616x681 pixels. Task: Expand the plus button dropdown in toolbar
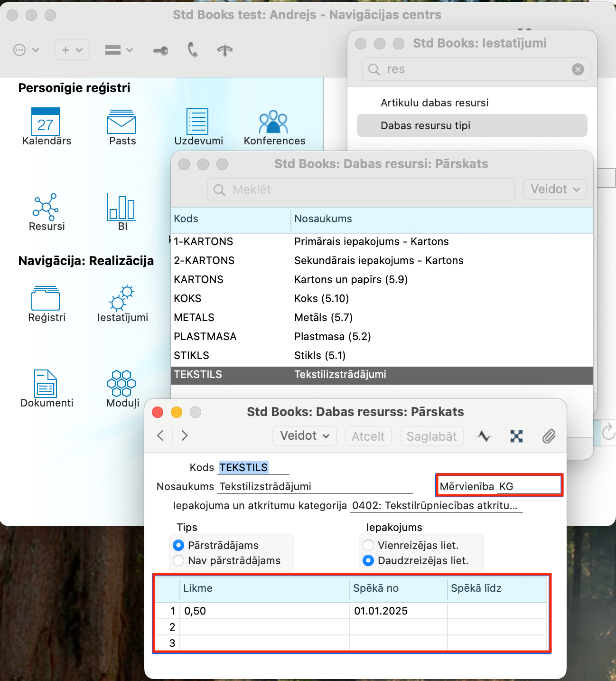click(72, 50)
